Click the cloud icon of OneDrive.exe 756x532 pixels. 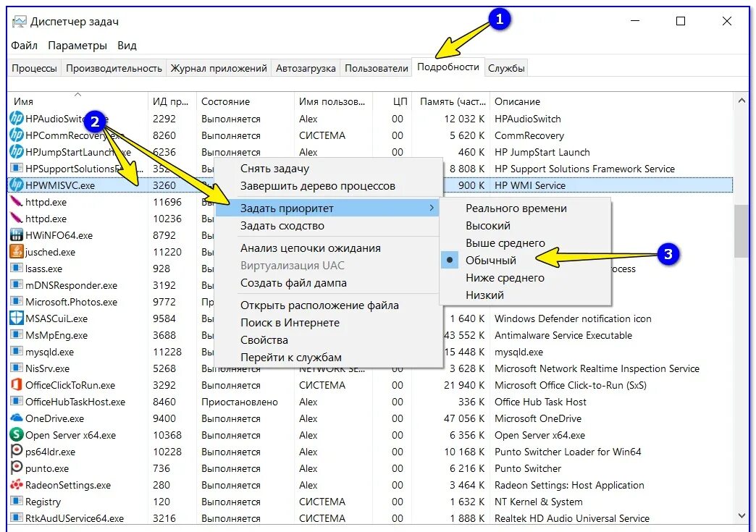[x=17, y=418]
